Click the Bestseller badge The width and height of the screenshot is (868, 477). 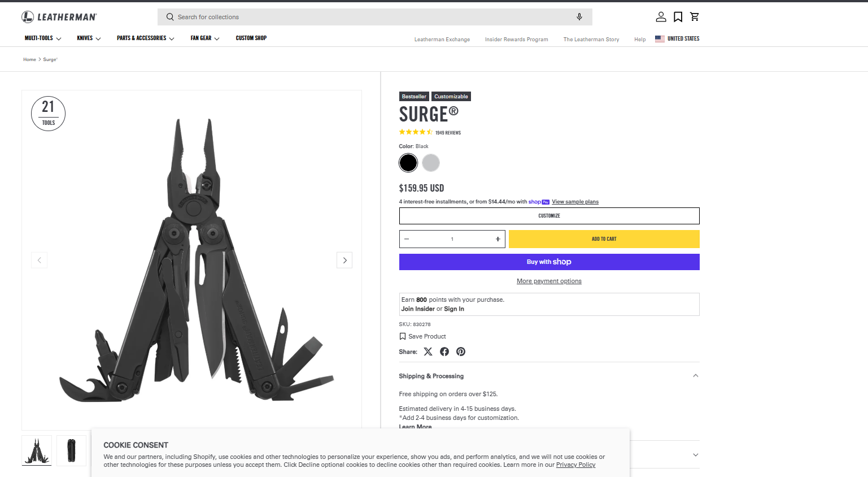414,97
